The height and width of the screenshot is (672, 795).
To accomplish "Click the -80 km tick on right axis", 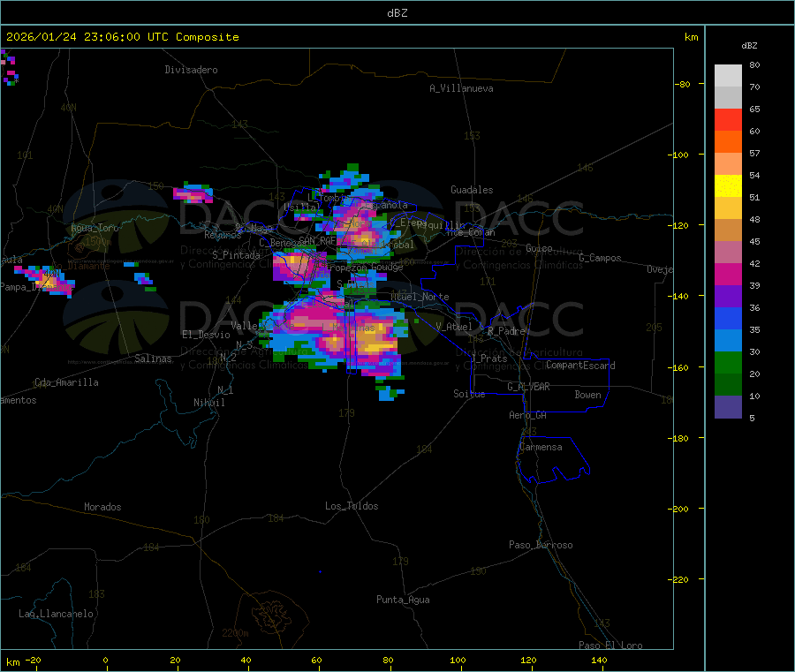I will click(683, 84).
